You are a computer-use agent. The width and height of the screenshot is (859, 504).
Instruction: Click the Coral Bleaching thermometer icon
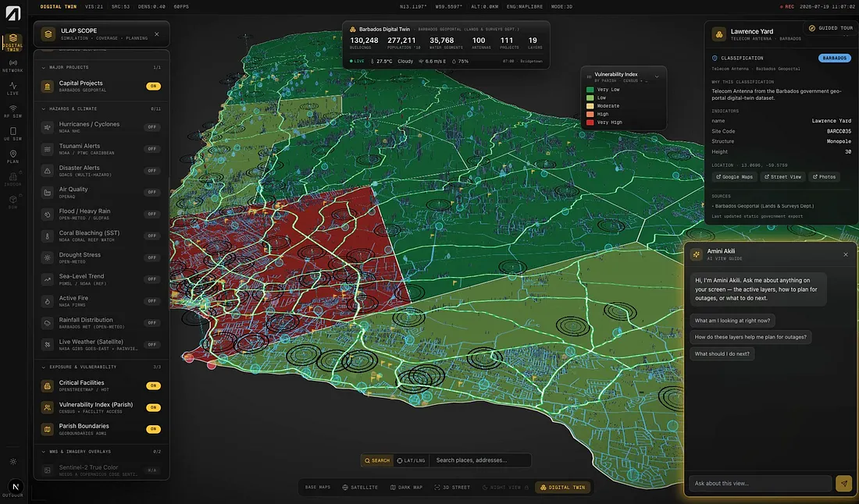[x=47, y=236]
